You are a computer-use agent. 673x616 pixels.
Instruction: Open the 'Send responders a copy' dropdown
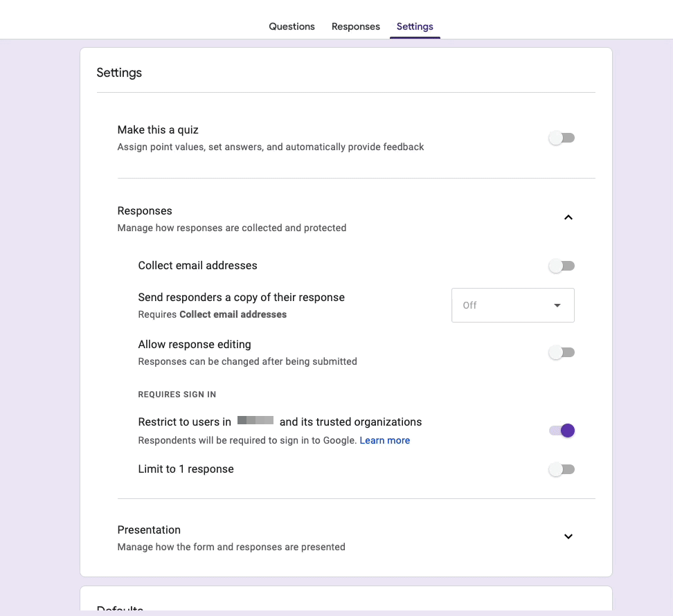coord(512,305)
